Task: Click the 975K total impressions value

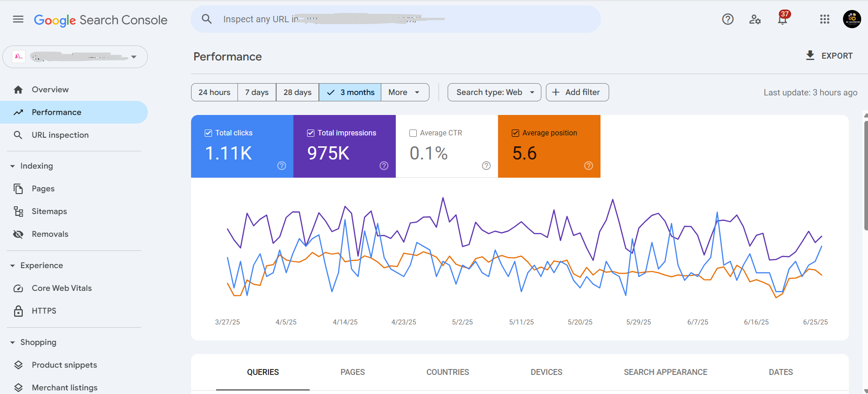Action: pyautogui.click(x=328, y=153)
